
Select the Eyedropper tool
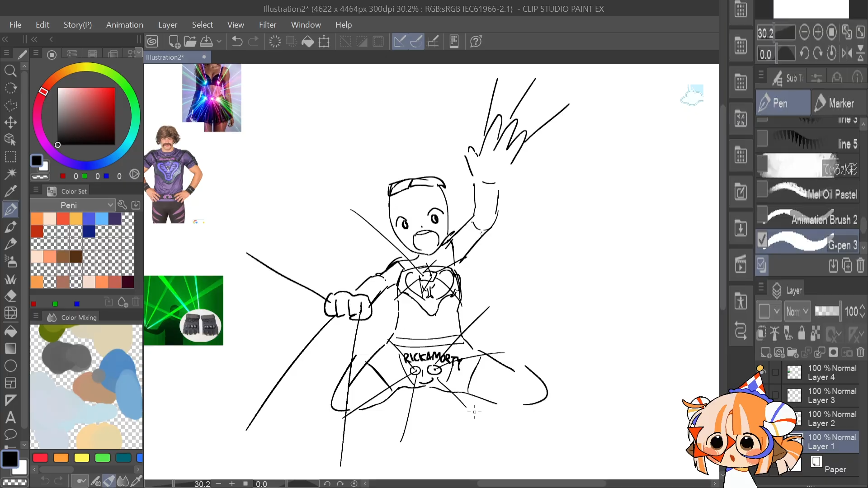(10, 191)
